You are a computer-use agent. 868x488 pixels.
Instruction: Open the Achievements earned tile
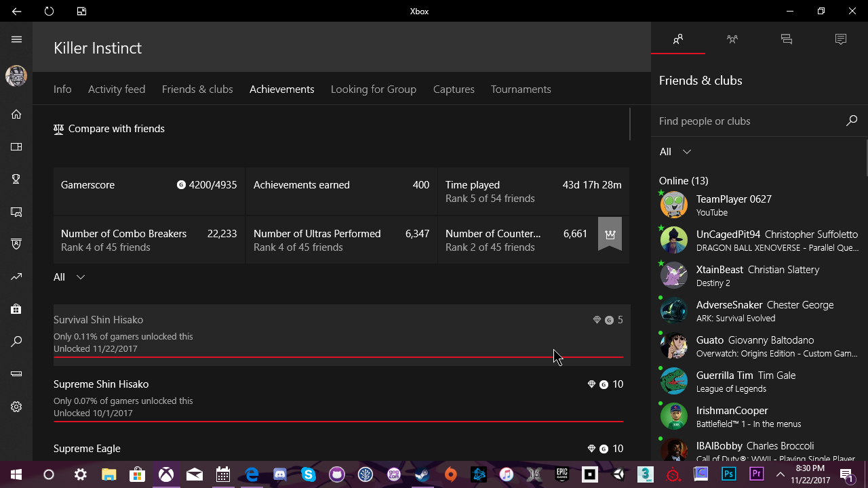(x=341, y=192)
